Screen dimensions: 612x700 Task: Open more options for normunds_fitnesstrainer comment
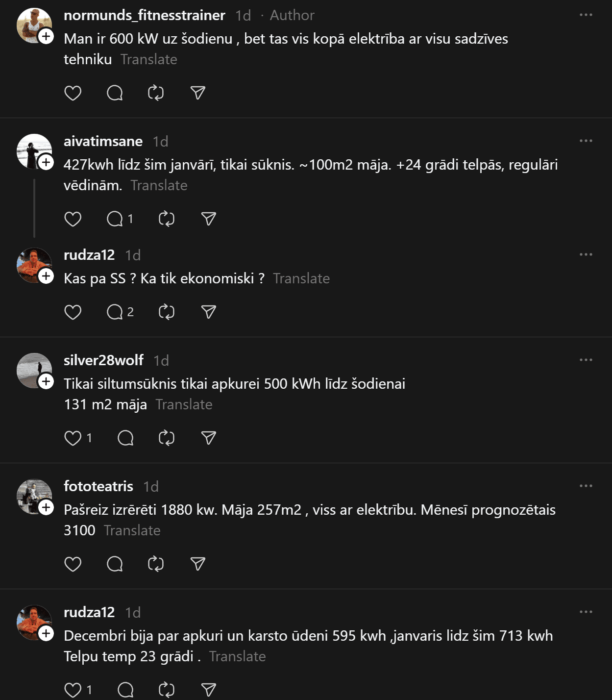pos(586,15)
